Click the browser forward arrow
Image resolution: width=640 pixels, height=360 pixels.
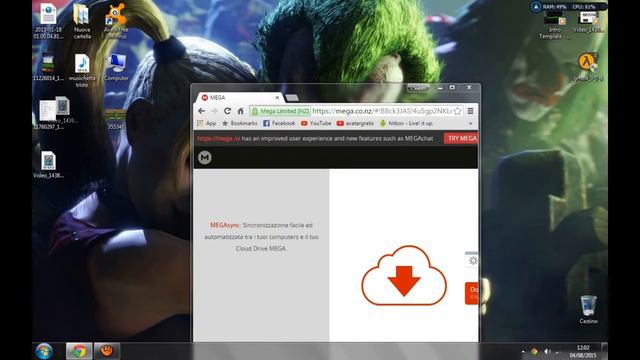click(214, 111)
